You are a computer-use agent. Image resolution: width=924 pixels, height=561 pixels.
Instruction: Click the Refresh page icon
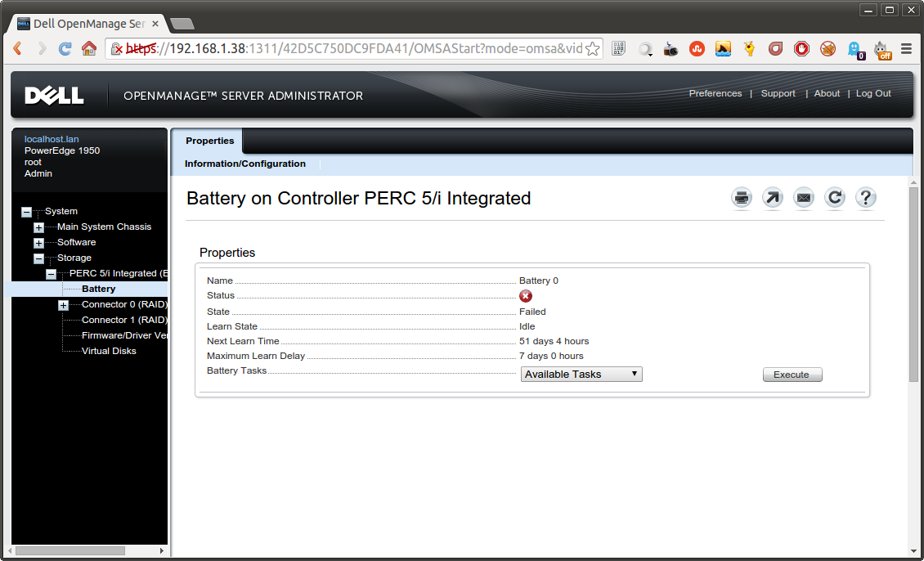tap(834, 198)
